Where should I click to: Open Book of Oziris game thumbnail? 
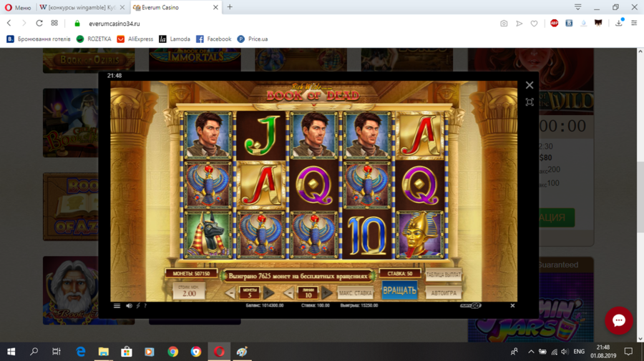click(89, 60)
